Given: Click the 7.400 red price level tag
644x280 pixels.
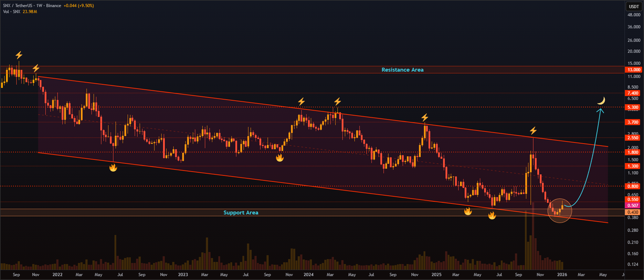Looking at the screenshot, I should point(633,93).
